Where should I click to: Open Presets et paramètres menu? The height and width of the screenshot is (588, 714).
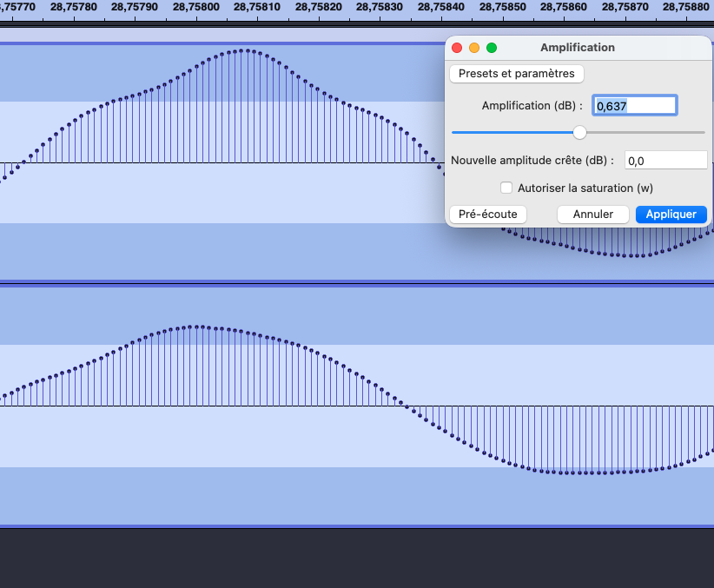pos(516,74)
